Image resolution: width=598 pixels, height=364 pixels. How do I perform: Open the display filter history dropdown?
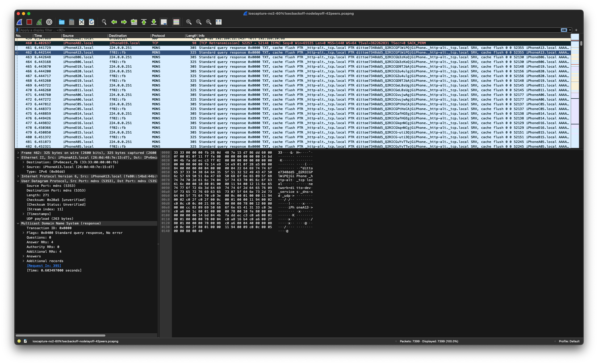point(570,30)
